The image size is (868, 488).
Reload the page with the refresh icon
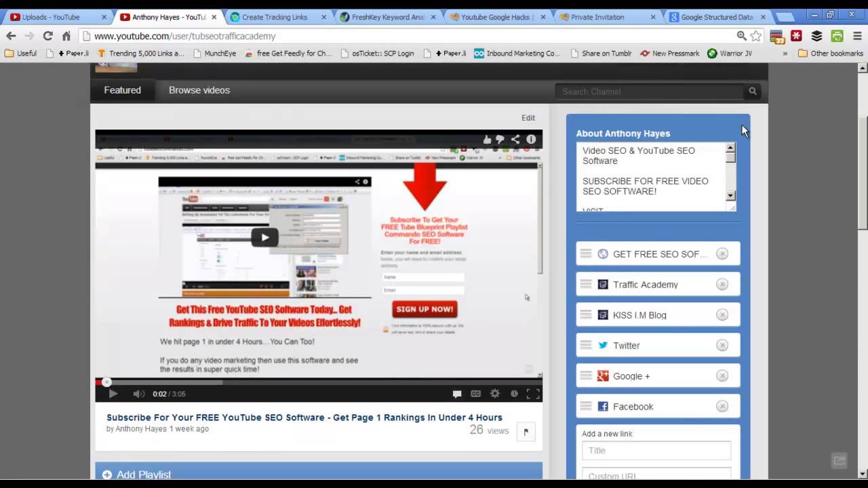point(47,36)
